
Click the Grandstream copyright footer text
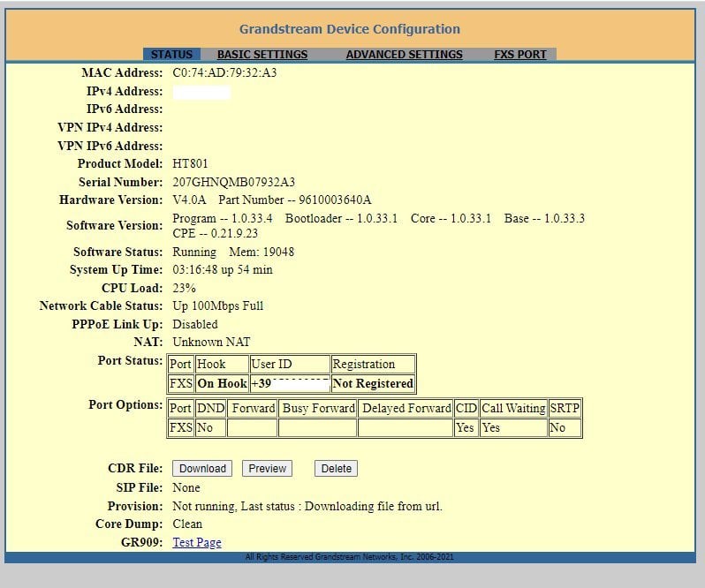[x=349, y=557]
